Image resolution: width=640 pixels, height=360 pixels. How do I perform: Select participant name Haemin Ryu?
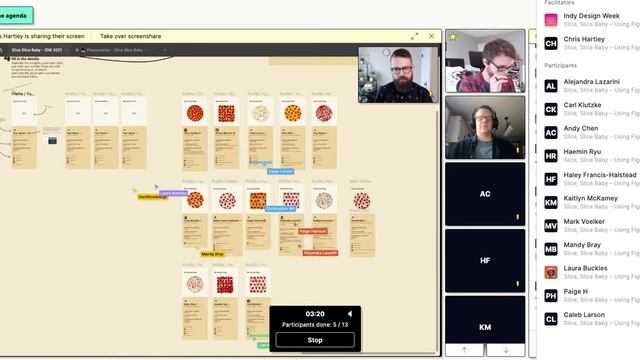pyautogui.click(x=582, y=151)
